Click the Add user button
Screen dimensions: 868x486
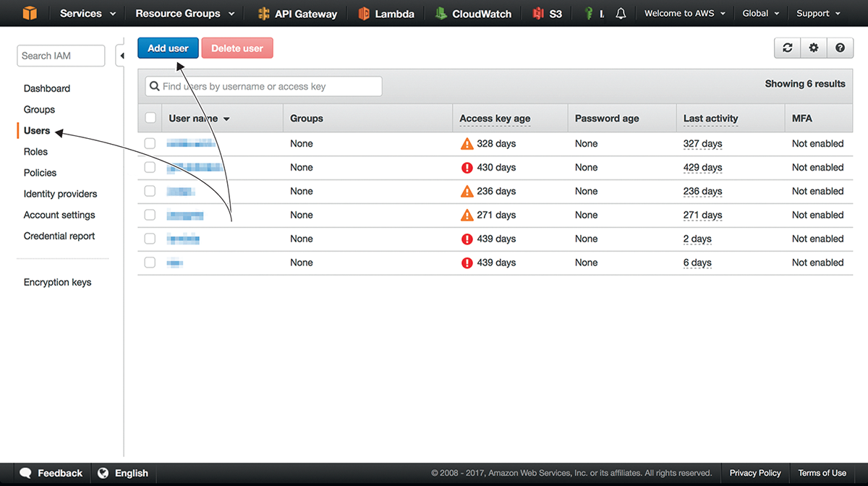[x=168, y=48]
